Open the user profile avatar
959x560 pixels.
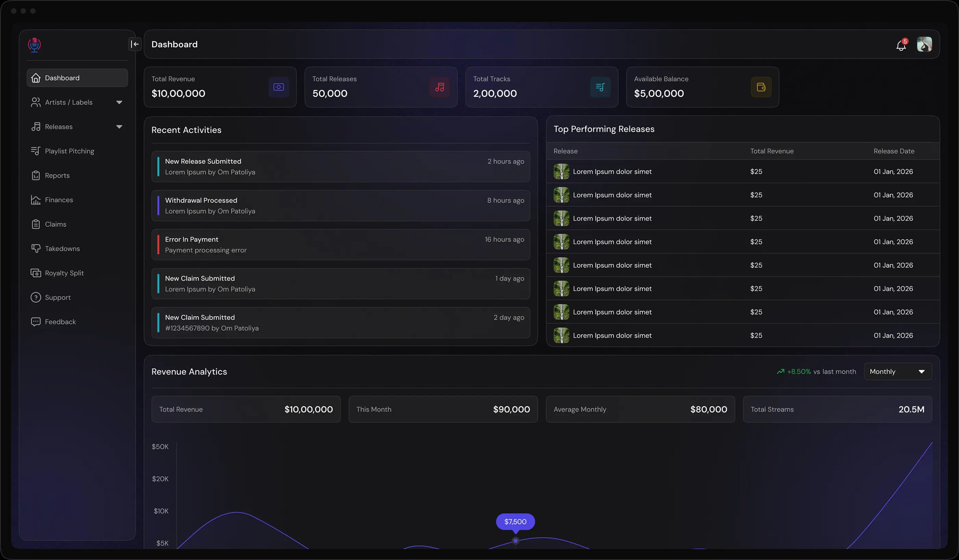pos(924,44)
